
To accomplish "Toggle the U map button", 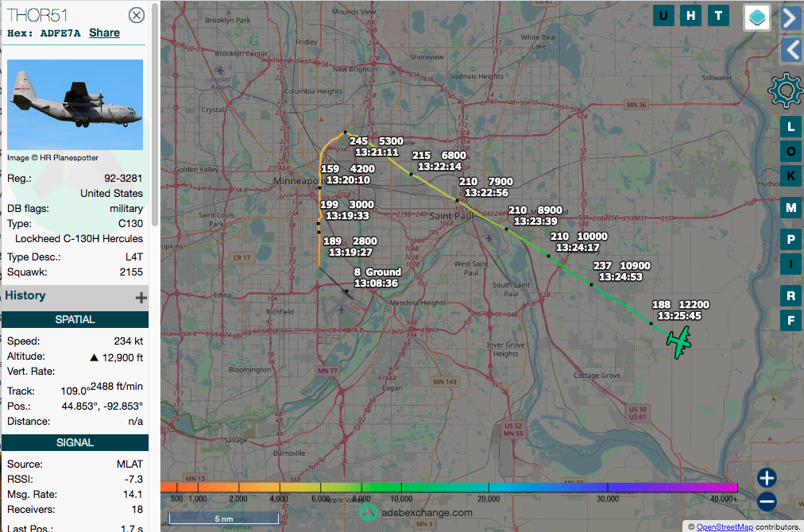I will pyautogui.click(x=663, y=16).
